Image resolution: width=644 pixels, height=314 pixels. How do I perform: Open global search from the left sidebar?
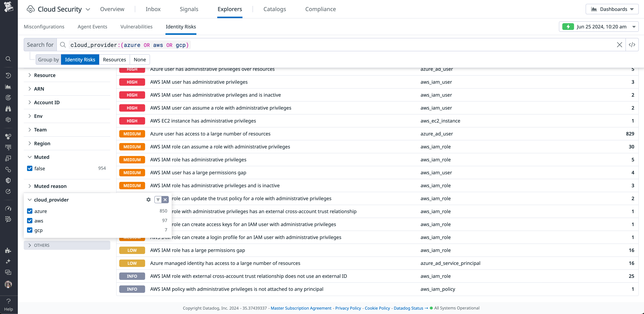tap(8, 59)
